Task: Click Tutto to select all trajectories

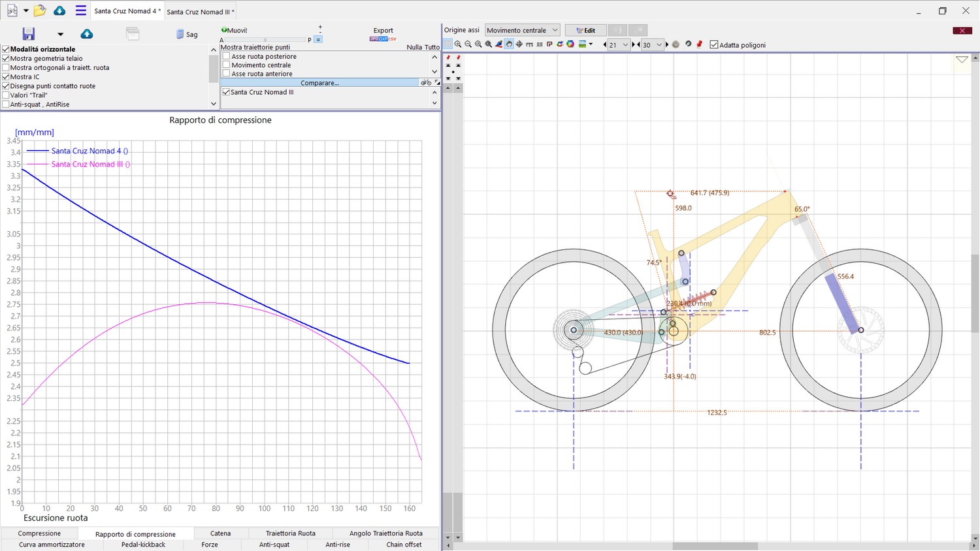Action: pos(432,47)
